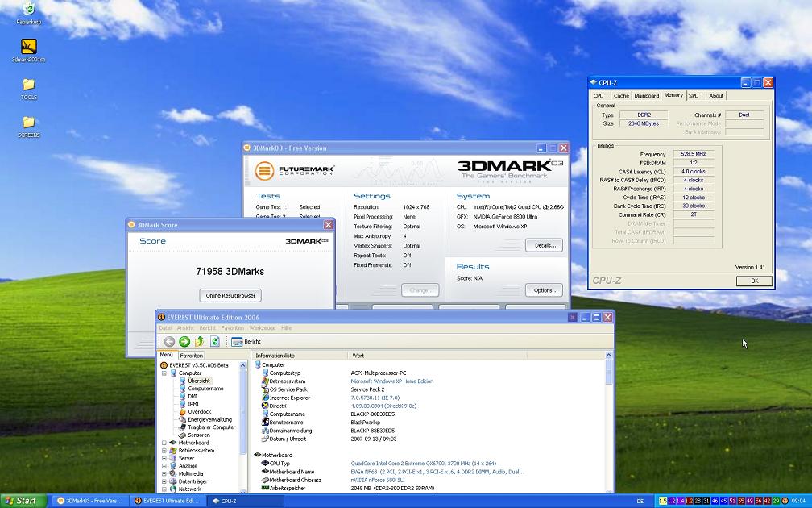812x508 pixels.
Task: Click EVEREST information list vertical scrollbar
Action: pos(608,422)
